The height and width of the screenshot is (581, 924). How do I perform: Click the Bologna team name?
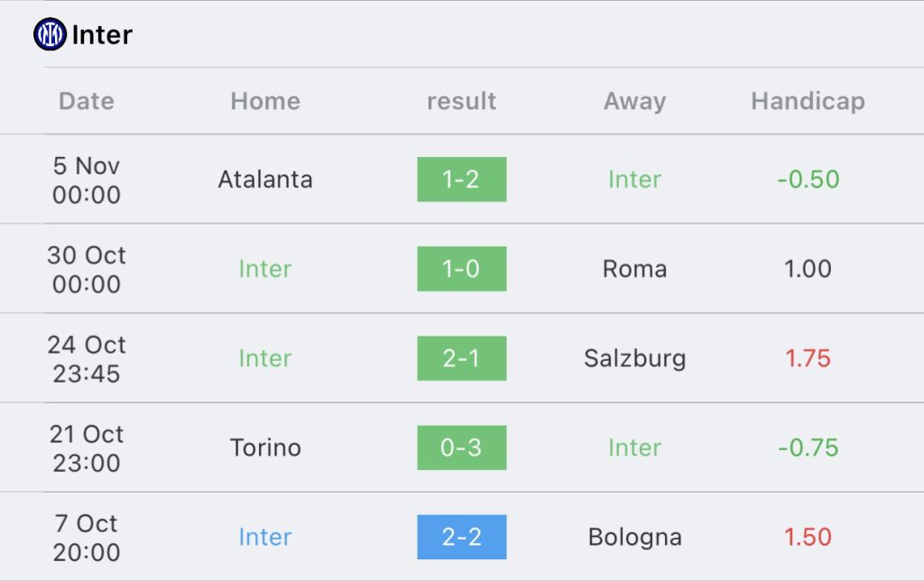[x=634, y=537]
